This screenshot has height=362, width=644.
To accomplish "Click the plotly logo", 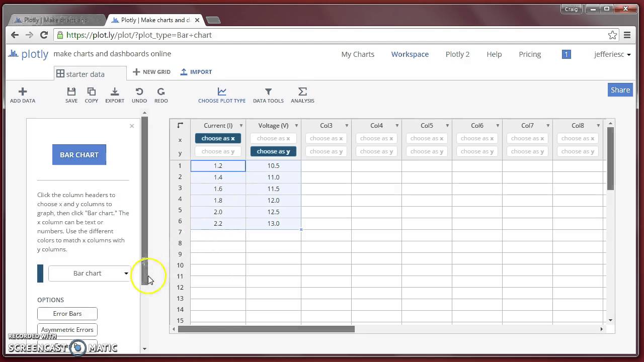I will 28,54.
